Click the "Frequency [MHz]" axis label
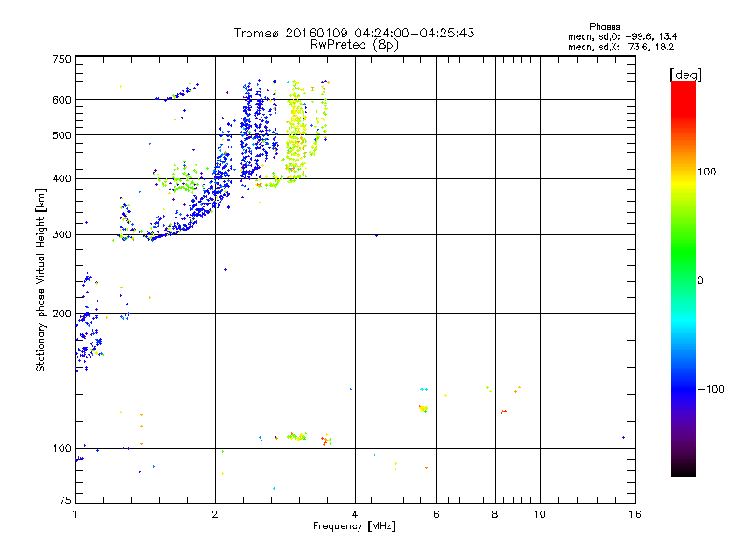Image resolution: width=747 pixels, height=560 pixels. click(354, 526)
